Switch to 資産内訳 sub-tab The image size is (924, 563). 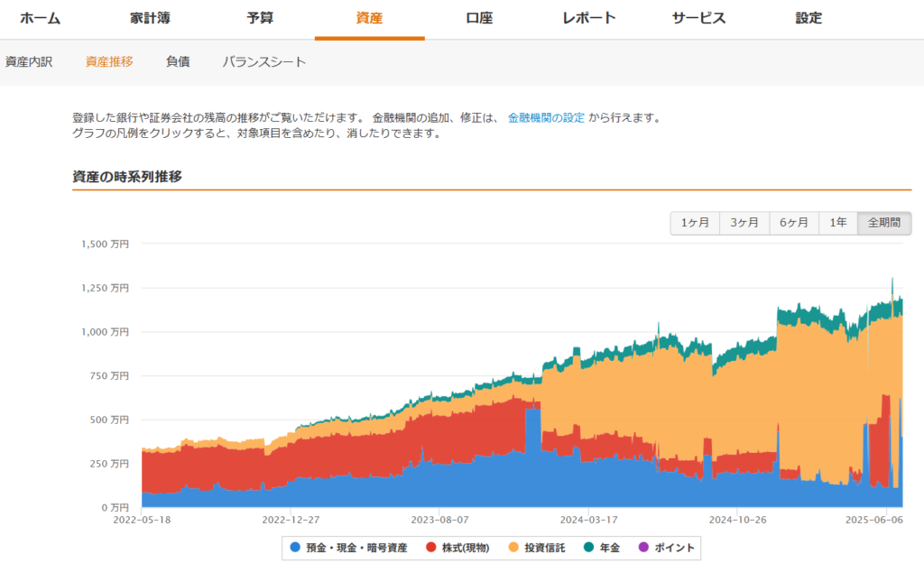[x=29, y=62]
